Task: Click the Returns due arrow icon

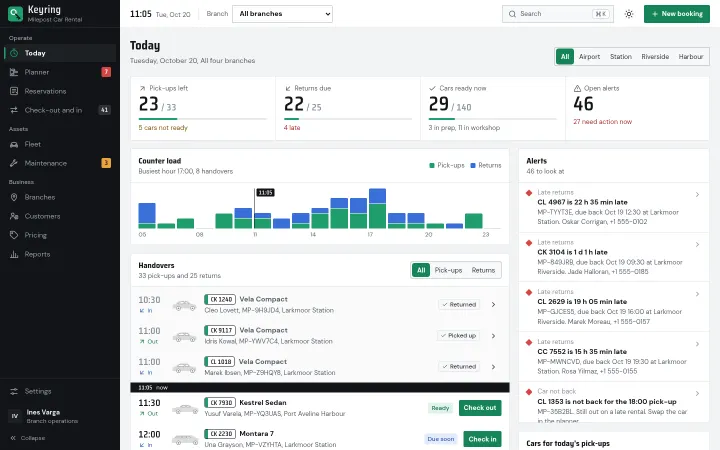Action: 287,88
